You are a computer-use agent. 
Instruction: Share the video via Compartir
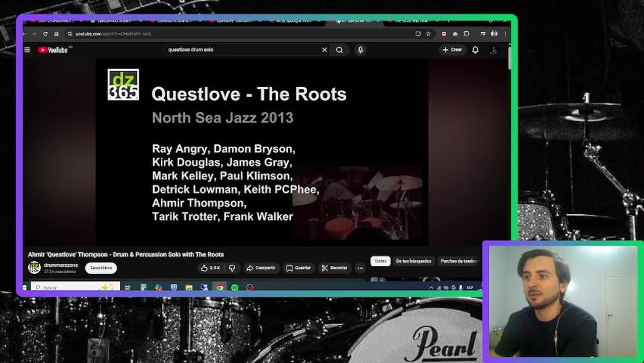261,268
